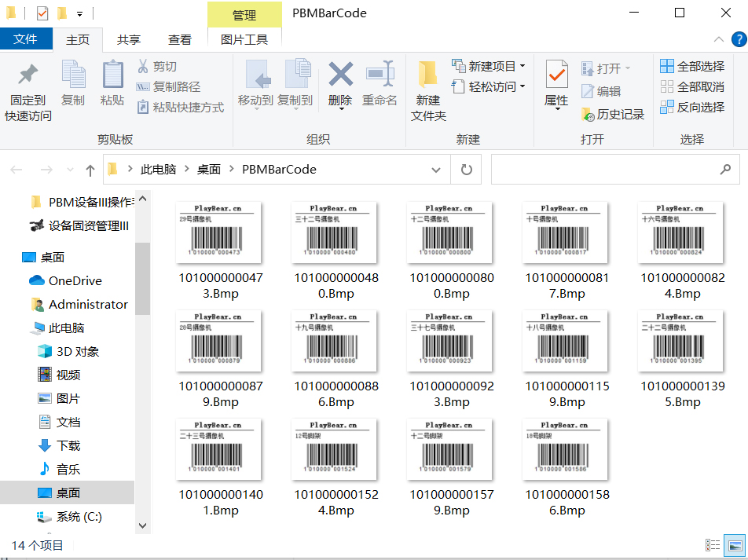The height and width of the screenshot is (560, 748).
Task: Click the 属性 properties icon
Action: 556,75
